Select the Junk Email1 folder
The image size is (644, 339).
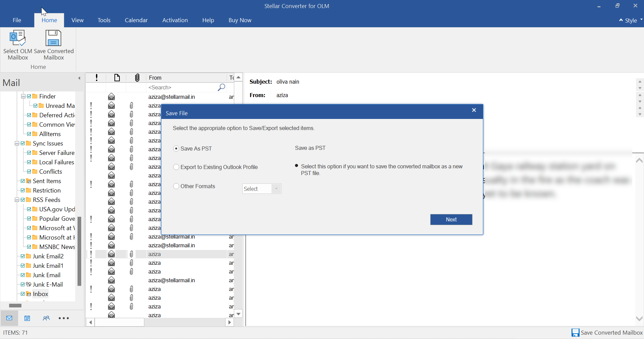(x=48, y=266)
